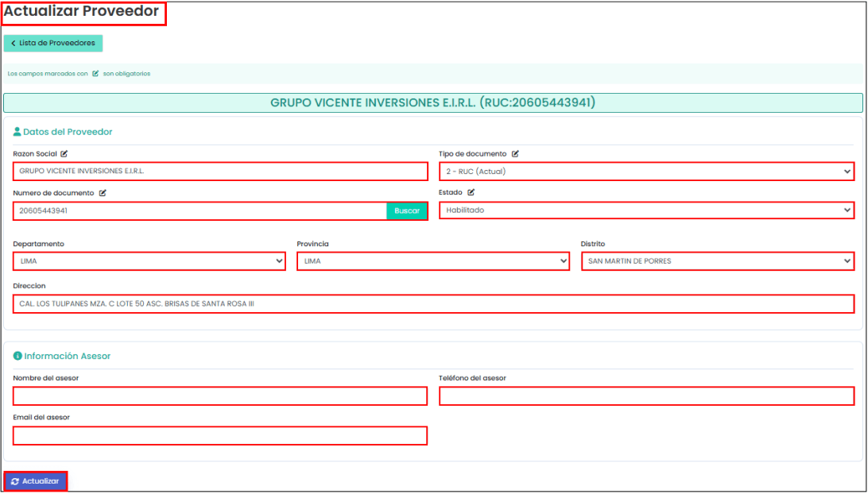Focus the Numero de documento field
This screenshot has height=494, width=868.
pos(200,211)
